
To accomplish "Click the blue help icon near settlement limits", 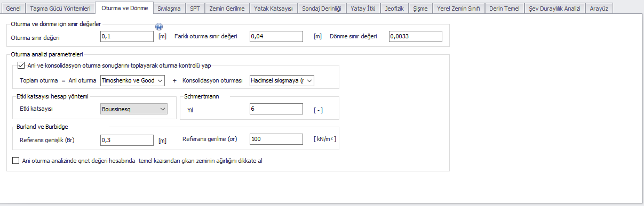I will 158,27.
